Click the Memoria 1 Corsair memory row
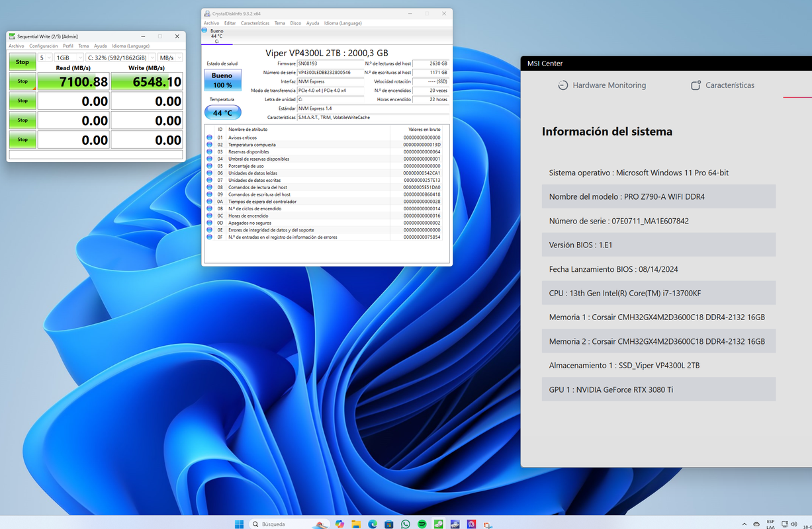Image resolution: width=812 pixels, height=529 pixels. 658,317
